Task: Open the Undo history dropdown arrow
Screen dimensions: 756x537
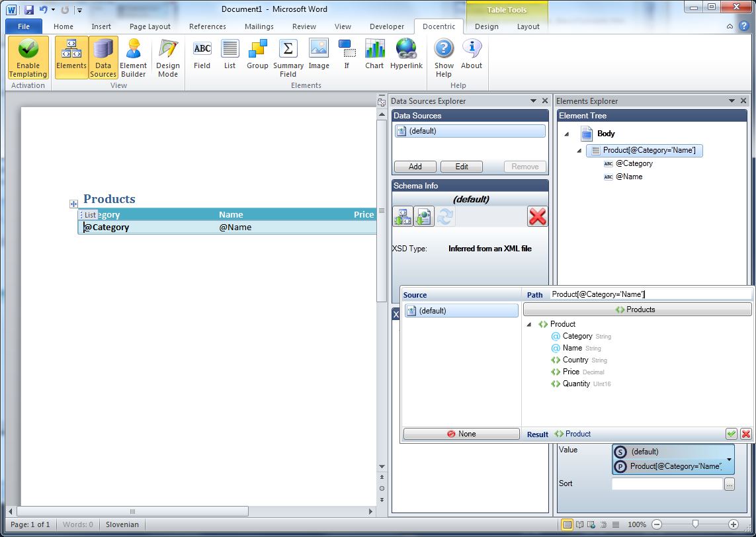Action: pyautogui.click(x=53, y=10)
